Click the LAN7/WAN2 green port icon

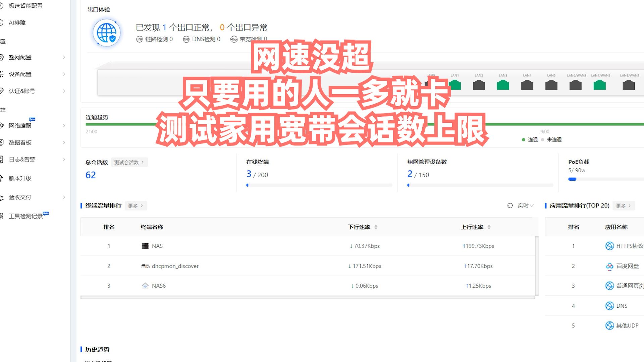600,85
